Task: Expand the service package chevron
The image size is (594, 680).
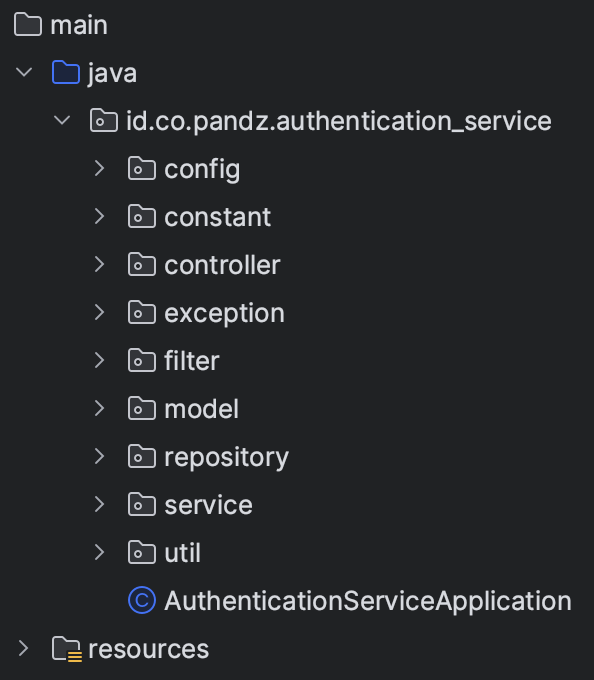Action: (x=100, y=504)
